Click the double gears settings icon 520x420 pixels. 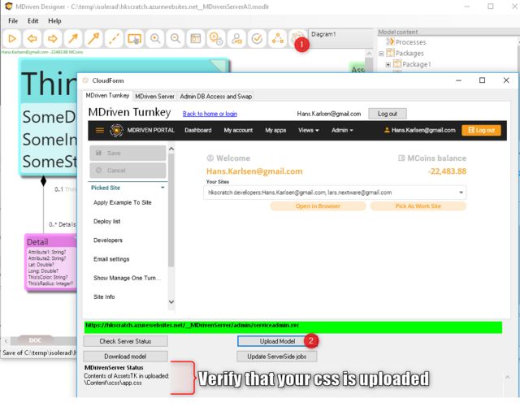[x=216, y=38]
